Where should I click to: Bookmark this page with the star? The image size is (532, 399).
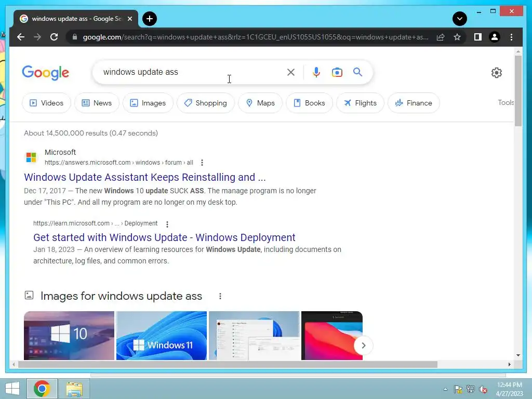coord(457,37)
